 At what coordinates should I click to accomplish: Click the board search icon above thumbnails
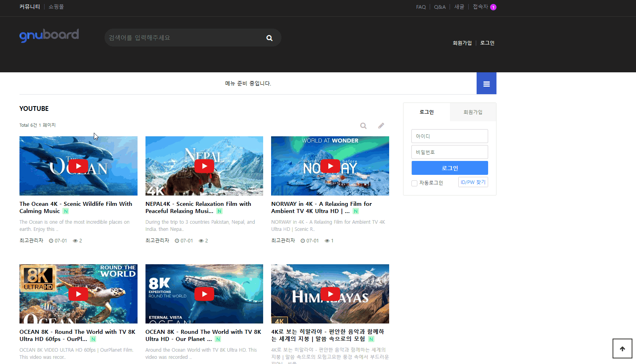pos(363,126)
